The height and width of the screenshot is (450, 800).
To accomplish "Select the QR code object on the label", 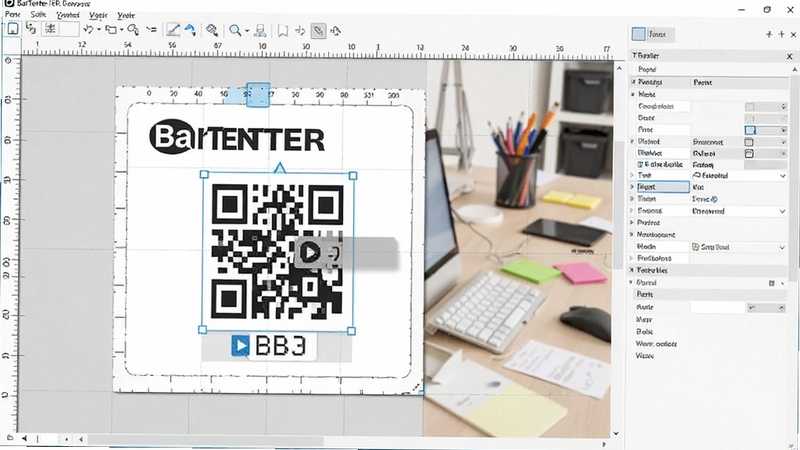I will 277,252.
